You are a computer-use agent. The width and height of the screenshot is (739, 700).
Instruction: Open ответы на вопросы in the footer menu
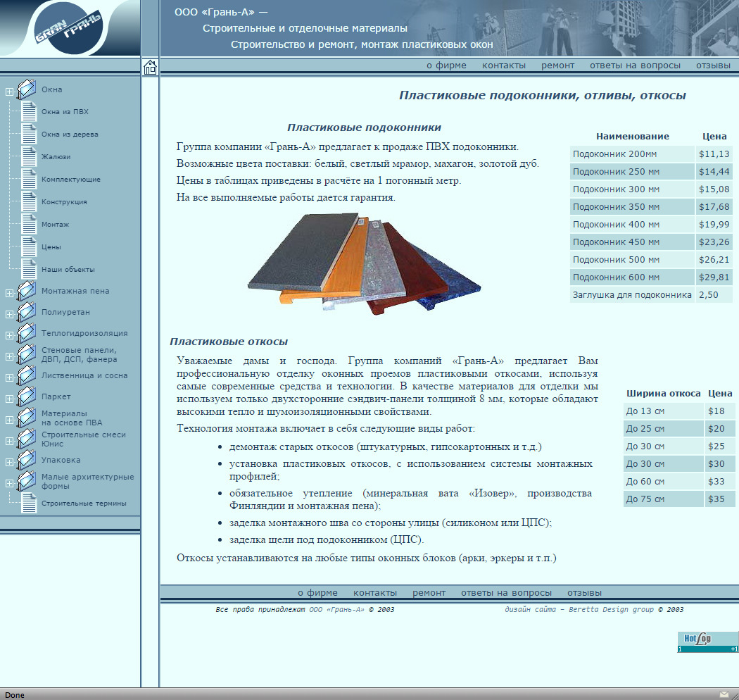506,593
